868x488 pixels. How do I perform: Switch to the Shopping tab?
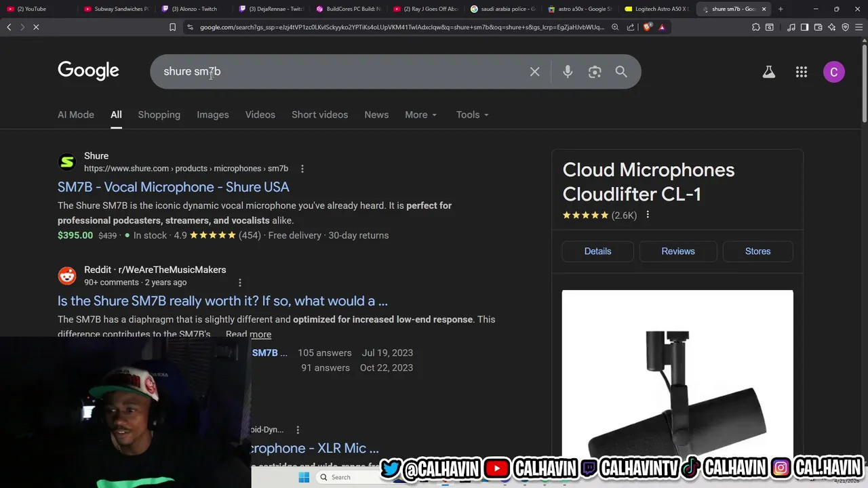159,115
